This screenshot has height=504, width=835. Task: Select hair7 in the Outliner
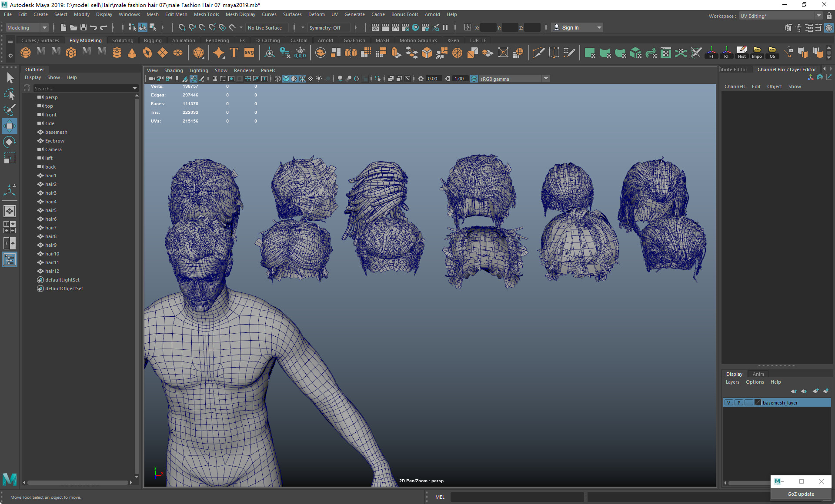click(50, 228)
